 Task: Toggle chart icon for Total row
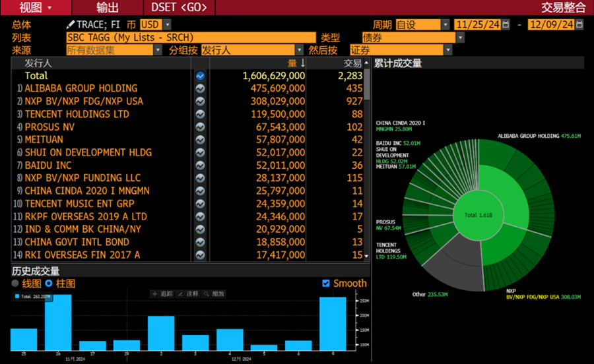pyautogui.click(x=200, y=76)
